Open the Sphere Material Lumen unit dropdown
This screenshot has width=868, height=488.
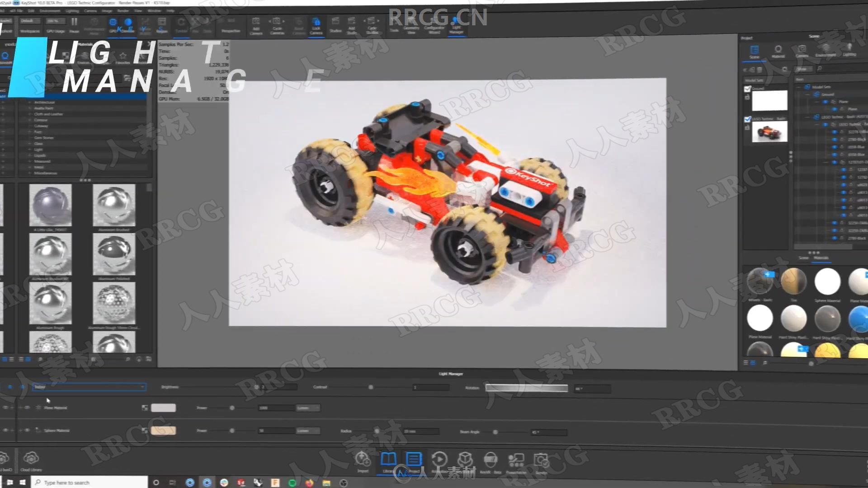point(308,431)
